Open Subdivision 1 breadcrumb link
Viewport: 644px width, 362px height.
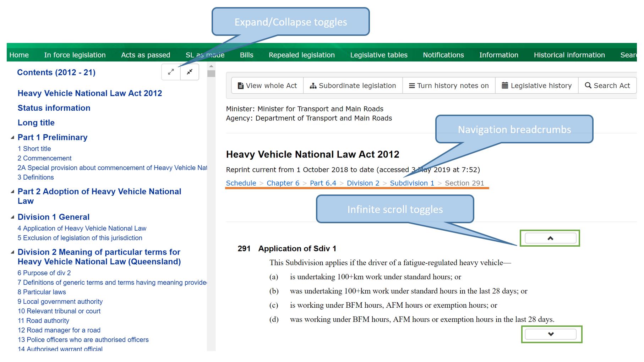(x=412, y=183)
